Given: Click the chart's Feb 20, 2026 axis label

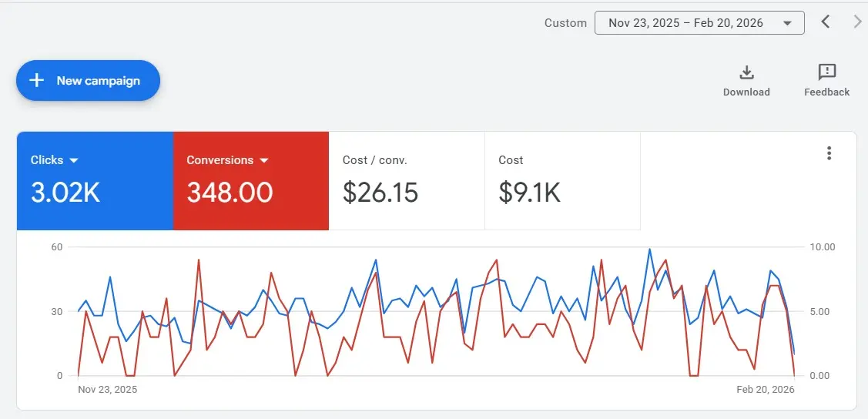Looking at the screenshot, I should click(765, 390).
